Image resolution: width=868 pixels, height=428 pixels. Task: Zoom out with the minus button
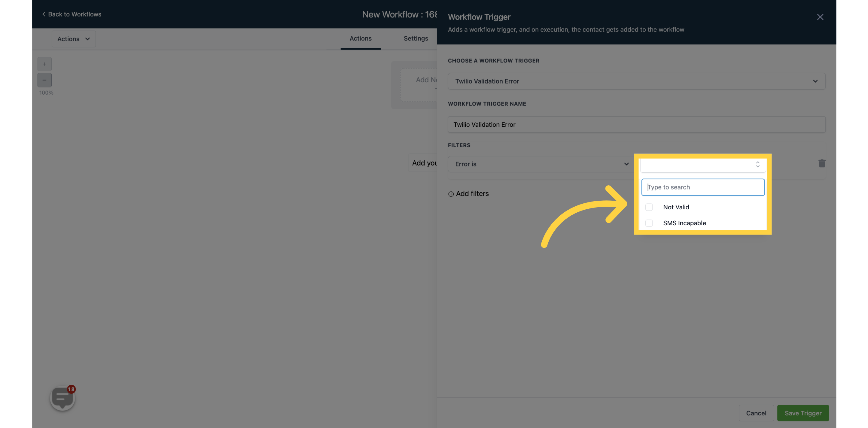tap(44, 80)
